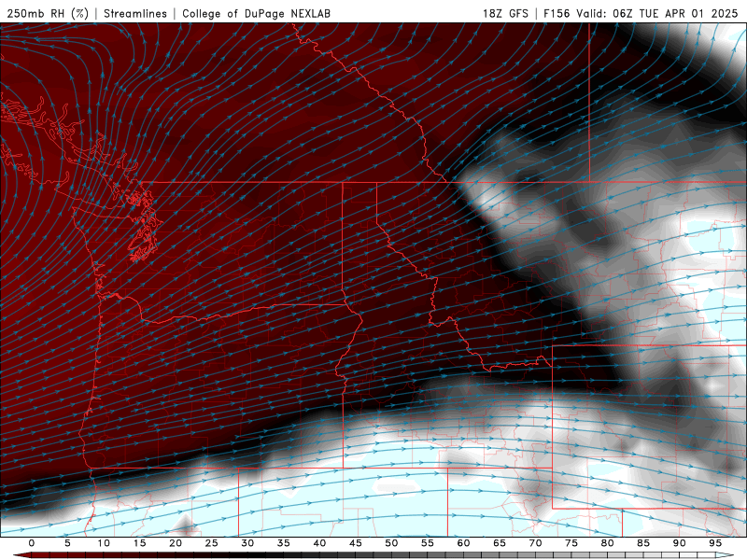This screenshot has width=747, height=560.
Task: Click the '20' value on the colorbar scale
Action: pyautogui.click(x=176, y=543)
